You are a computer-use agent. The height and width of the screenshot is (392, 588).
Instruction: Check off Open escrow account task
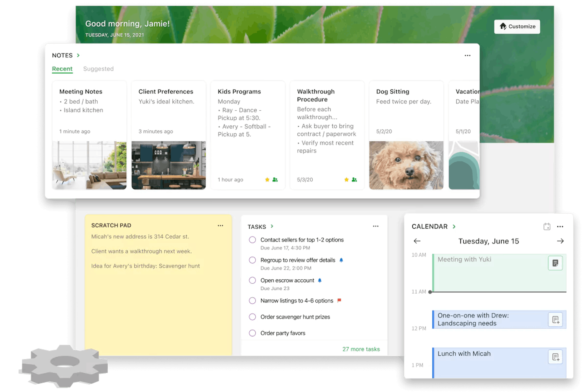coord(252,280)
